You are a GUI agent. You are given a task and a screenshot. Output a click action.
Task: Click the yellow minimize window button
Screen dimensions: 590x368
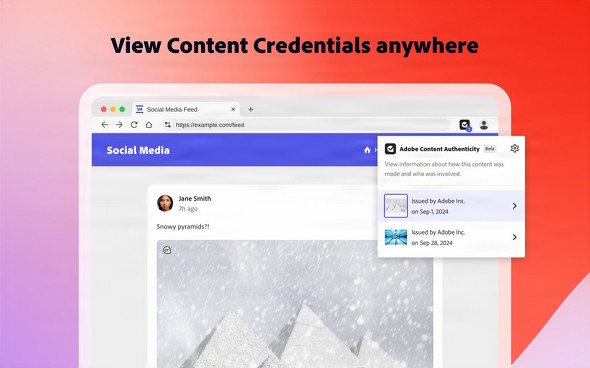[113, 109]
